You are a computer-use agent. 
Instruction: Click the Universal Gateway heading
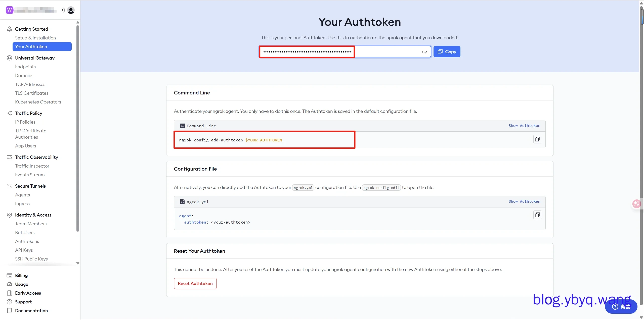coord(35,58)
